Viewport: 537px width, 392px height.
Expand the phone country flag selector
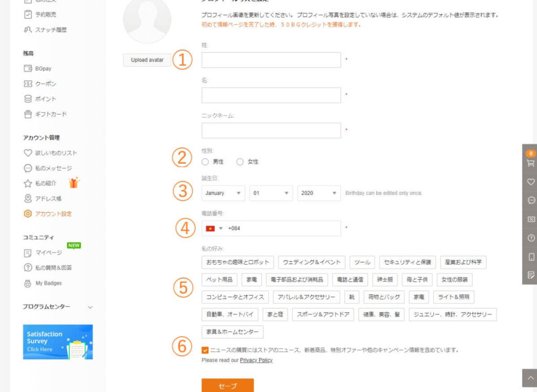tap(214, 228)
